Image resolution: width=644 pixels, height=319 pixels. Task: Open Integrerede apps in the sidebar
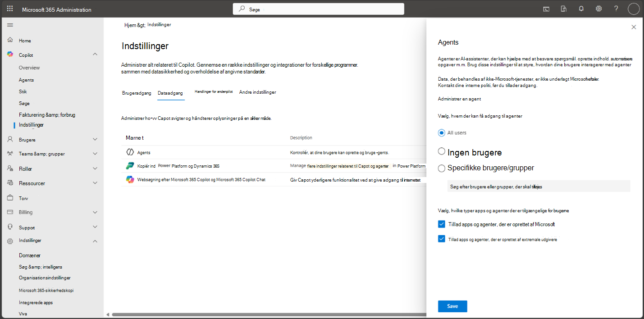pyautogui.click(x=36, y=303)
